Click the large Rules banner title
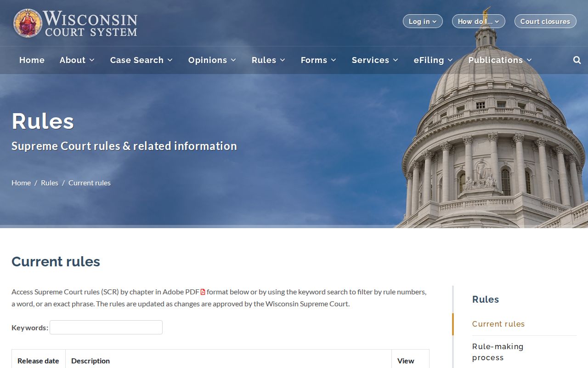 click(43, 121)
